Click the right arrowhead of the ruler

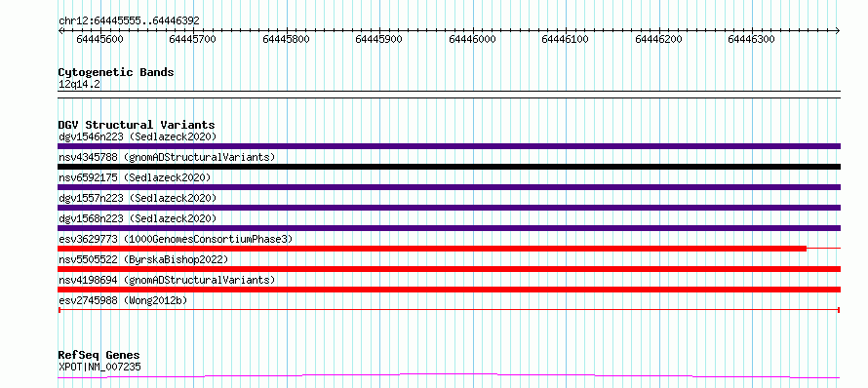click(838, 30)
